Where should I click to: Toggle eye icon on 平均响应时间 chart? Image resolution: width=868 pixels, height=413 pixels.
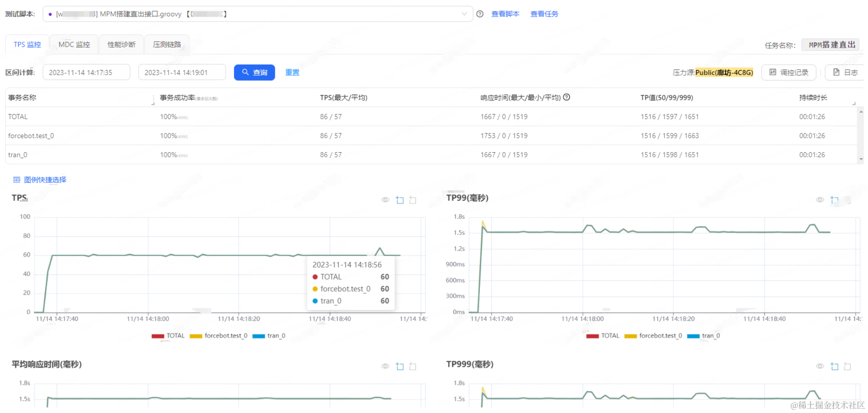[x=385, y=366]
